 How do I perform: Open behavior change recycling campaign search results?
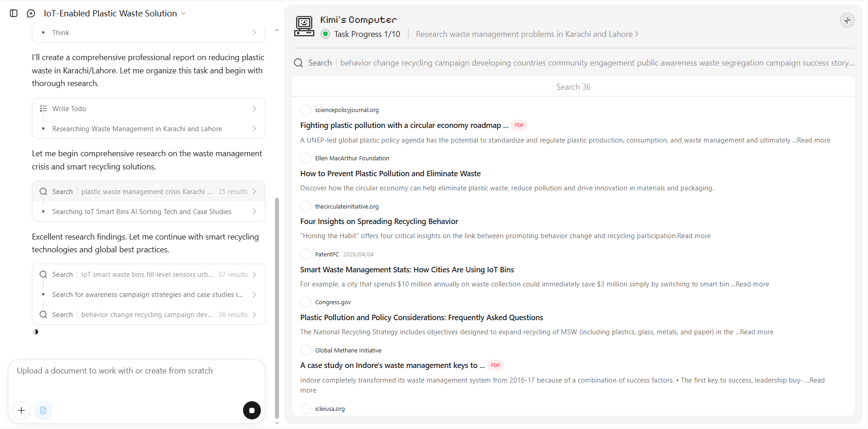[148, 315]
